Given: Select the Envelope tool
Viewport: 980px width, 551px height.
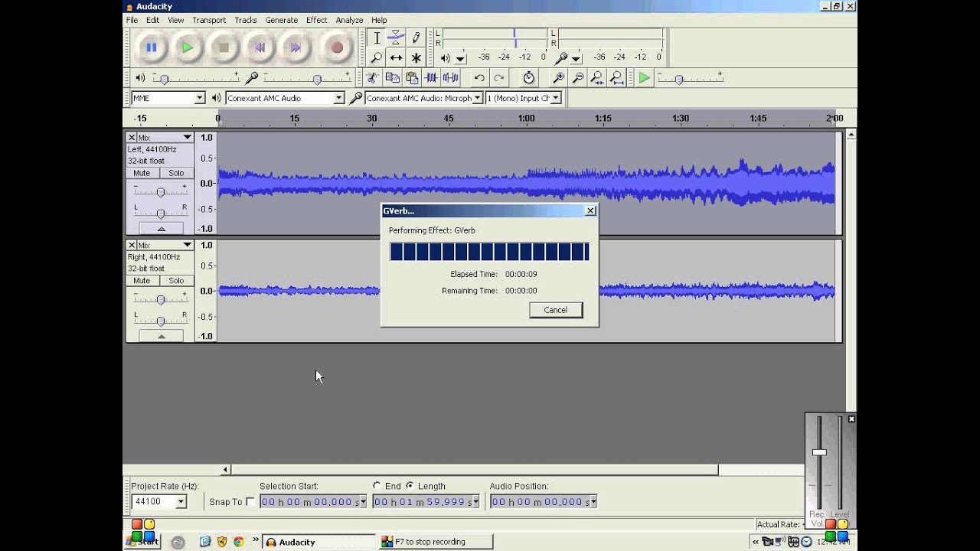Looking at the screenshot, I should click(396, 37).
